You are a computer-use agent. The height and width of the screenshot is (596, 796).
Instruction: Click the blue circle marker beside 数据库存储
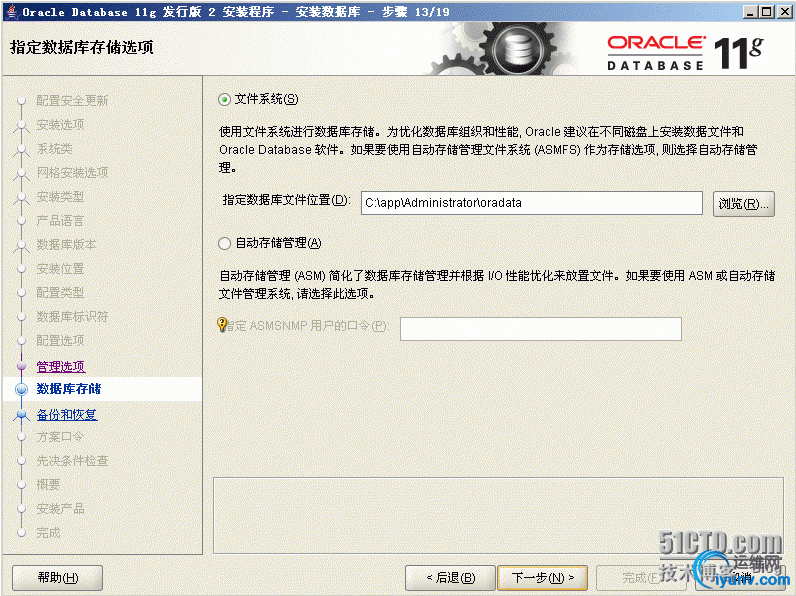21,389
